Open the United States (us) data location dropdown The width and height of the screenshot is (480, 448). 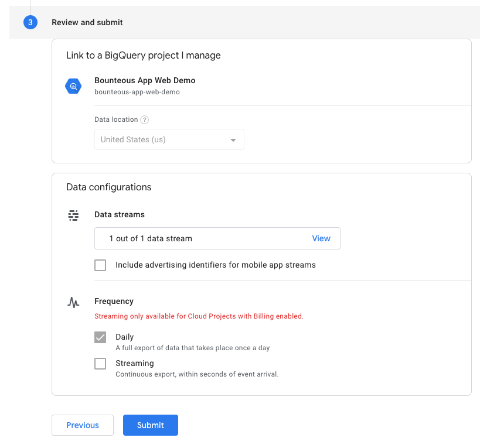pyautogui.click(x=169, y=139)
